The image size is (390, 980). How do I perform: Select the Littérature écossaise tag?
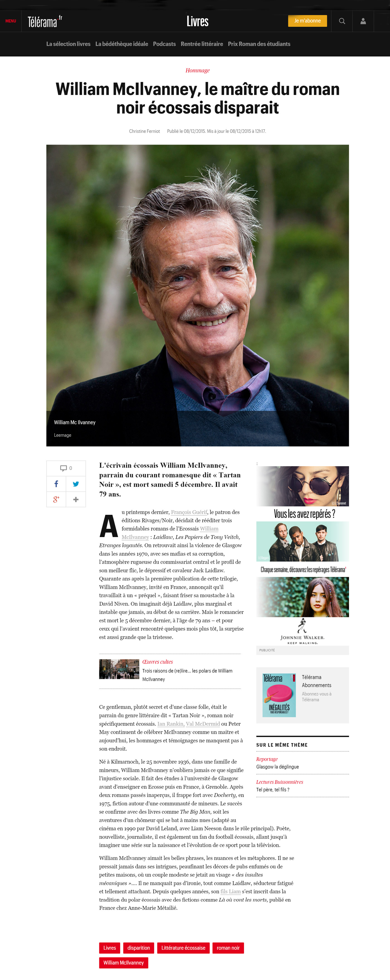[183, 948]
